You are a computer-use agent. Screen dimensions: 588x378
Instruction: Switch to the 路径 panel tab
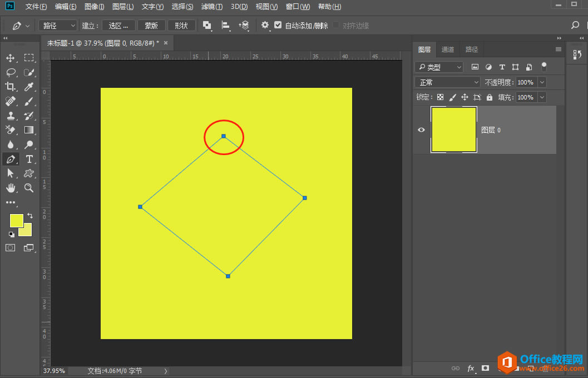[x=472, y=49]
